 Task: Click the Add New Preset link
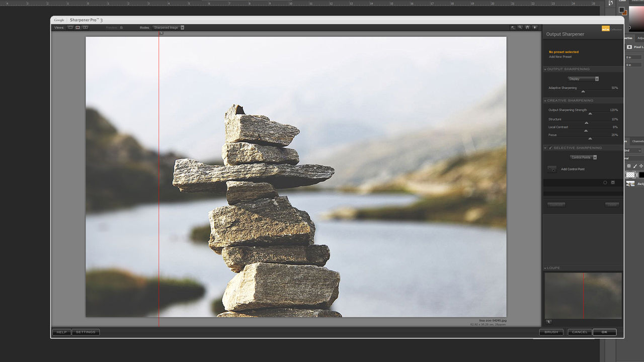click(560, 57)
